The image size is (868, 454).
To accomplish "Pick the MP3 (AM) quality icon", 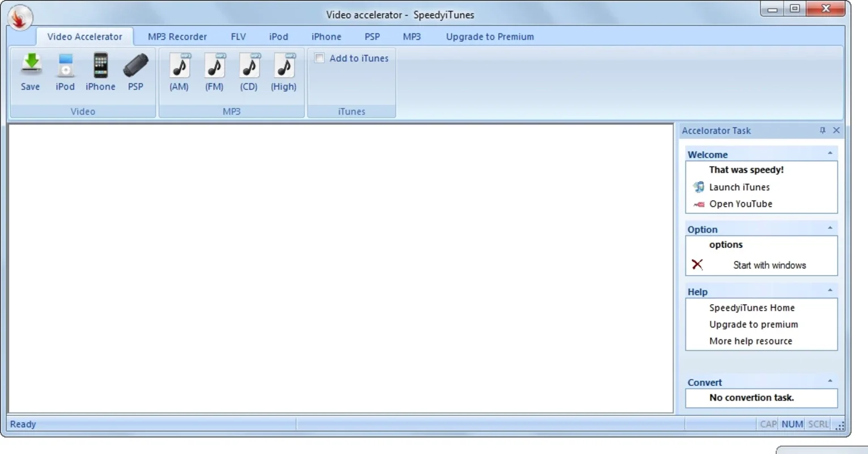I will pos(179,65).
